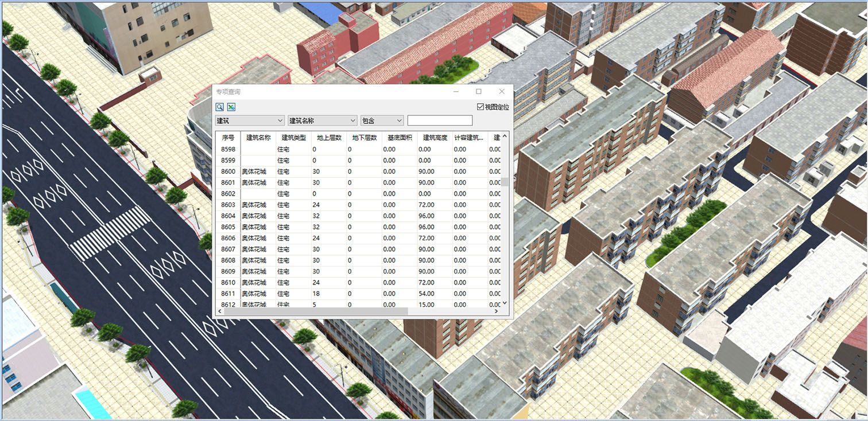Click the vertical scrollbar up arrow

(x=505, y=136)
